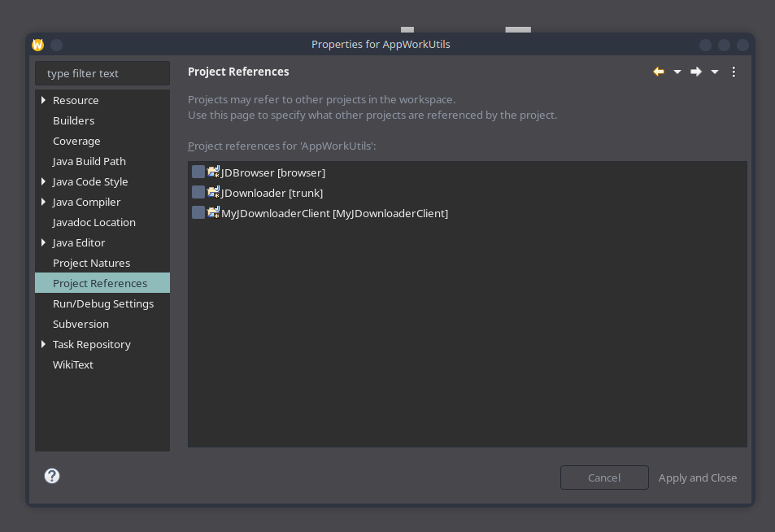Click the forward navigation arrow icon
This screenshot has height=532, width=775.
(x=696, y=72)
